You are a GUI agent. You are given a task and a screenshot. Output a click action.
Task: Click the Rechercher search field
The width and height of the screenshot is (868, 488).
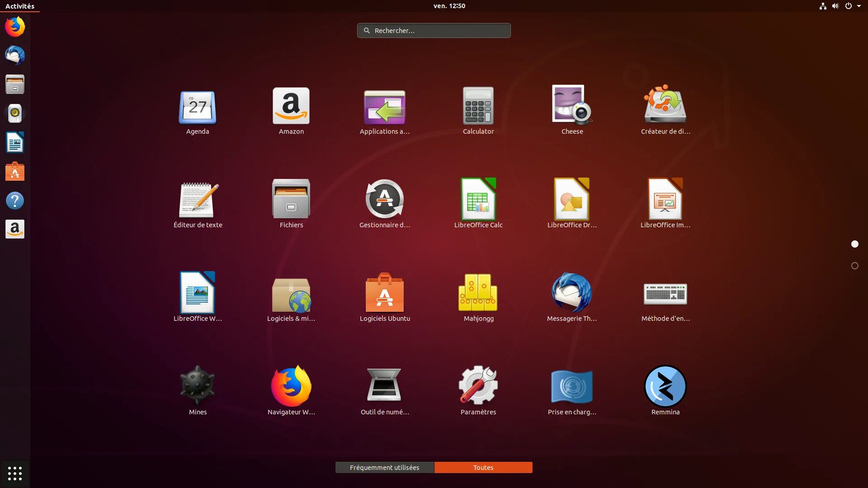point(434,30)
